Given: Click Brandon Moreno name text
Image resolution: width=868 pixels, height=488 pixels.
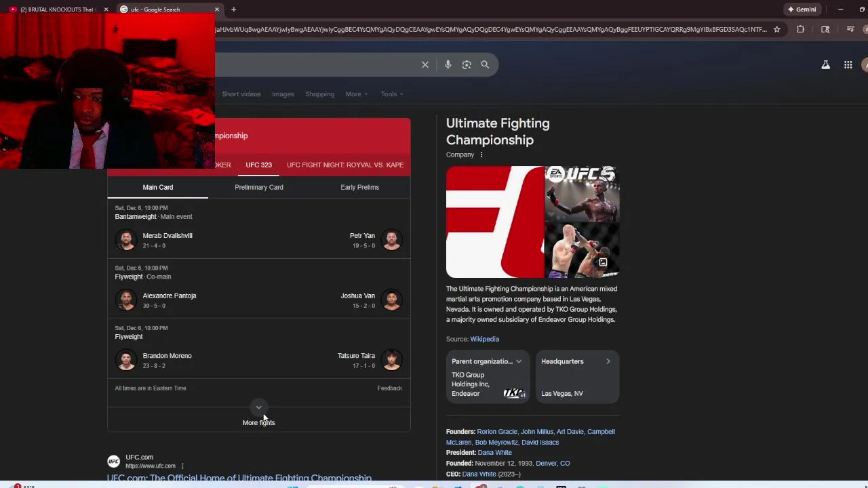Looking at the screenshot, I should pyautogui.click(x=167, y=356).
